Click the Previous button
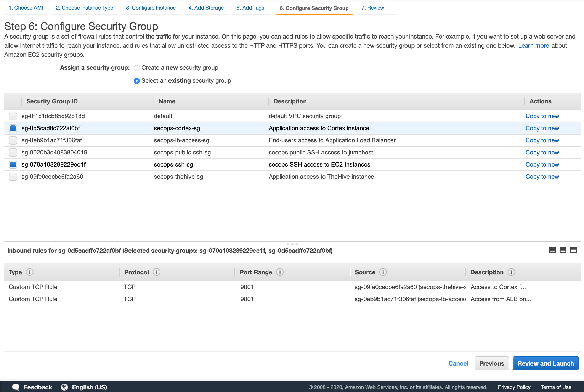 [491, 363]
